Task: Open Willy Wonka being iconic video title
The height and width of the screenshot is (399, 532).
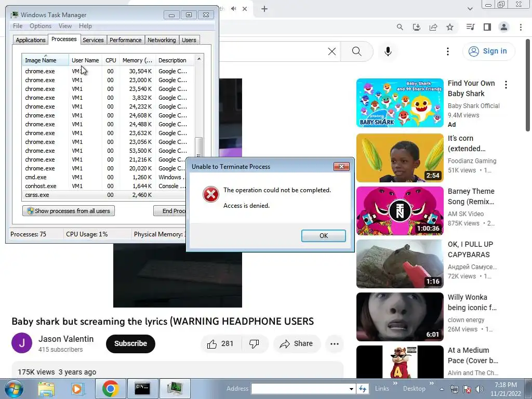Action: 472,302
